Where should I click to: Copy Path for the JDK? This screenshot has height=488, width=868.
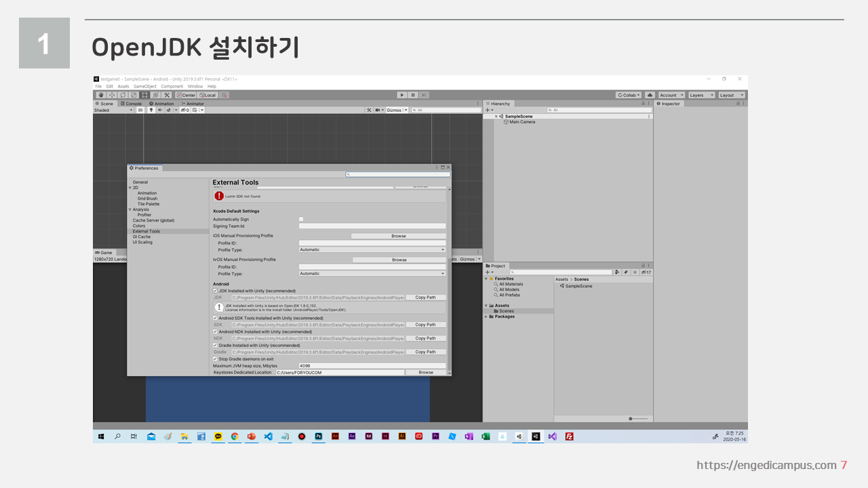[x=426, y=298]
